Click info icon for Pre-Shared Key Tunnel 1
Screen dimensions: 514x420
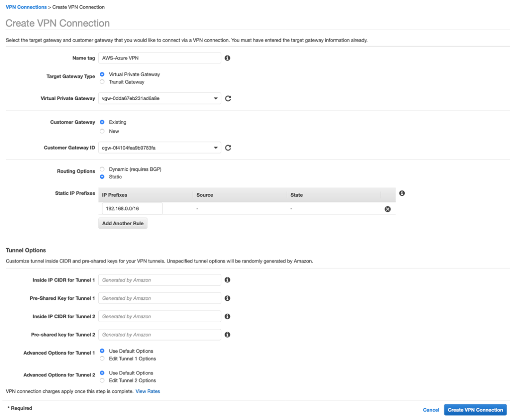pos(227,298)
